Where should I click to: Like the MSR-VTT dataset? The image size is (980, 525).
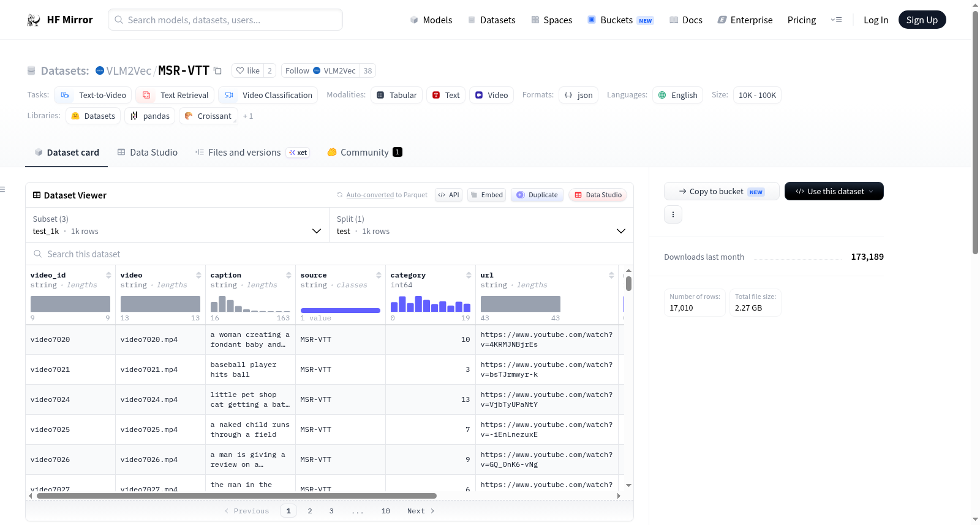click(248, 70)
